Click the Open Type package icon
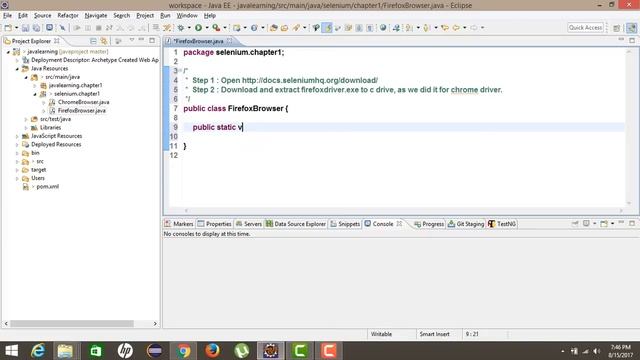Viewport: 640px width, 360px height. tap(273, 28)
